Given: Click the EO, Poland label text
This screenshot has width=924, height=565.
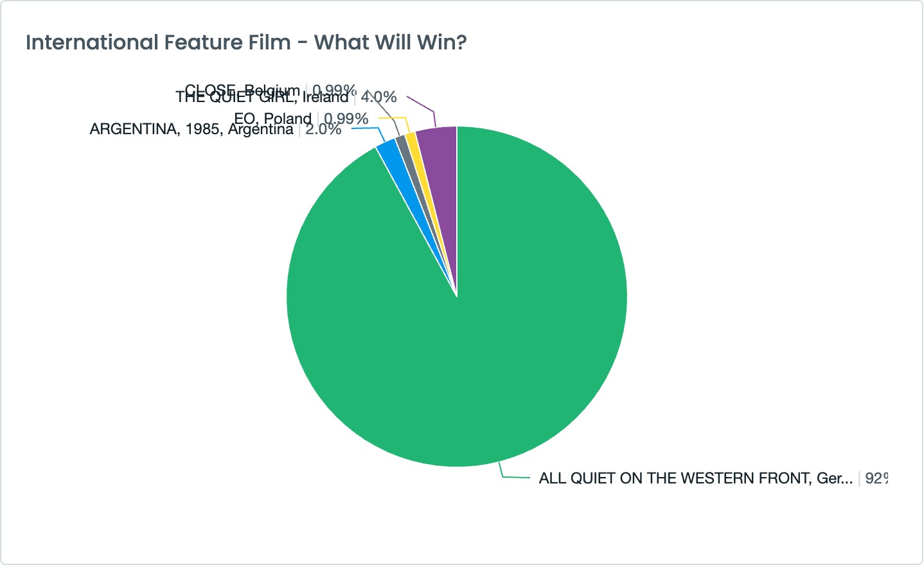Looking at the screenshot, I should tap(272, 119).
